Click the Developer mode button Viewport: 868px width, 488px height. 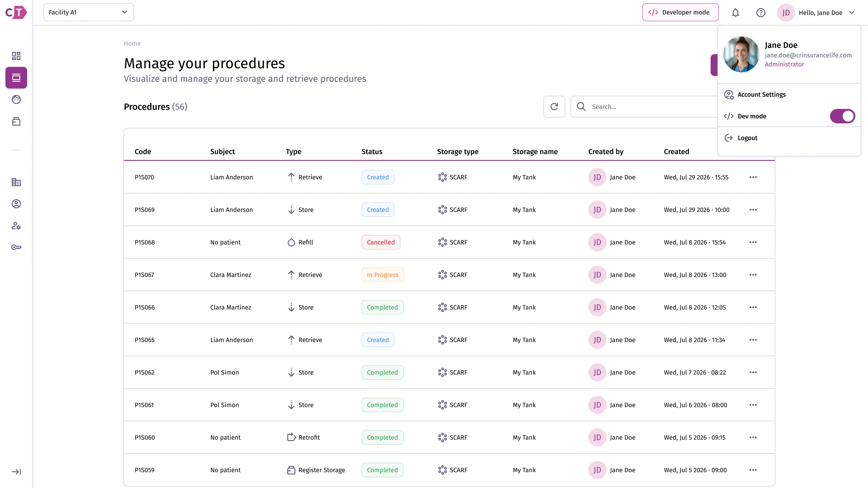click(680, 12)
